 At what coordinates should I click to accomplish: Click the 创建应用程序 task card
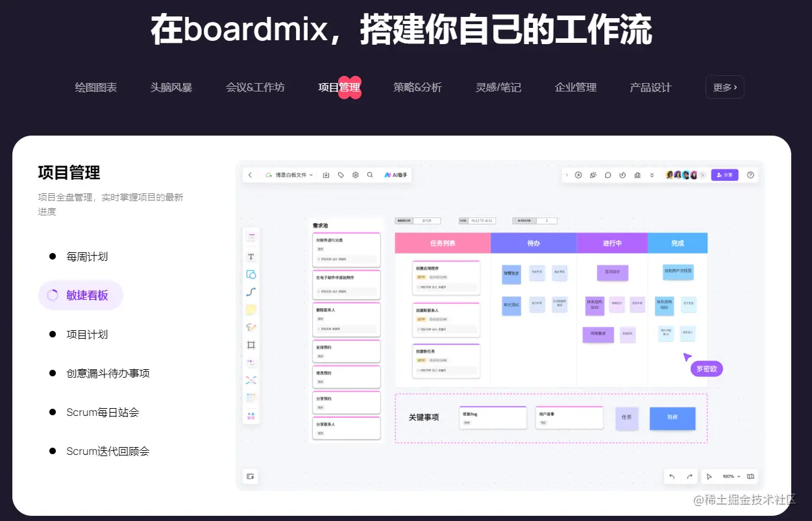pos(446,277)
